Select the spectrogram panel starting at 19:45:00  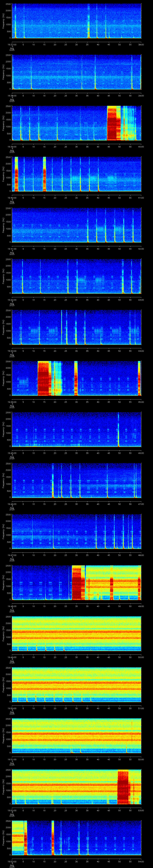tap(76, 429)
